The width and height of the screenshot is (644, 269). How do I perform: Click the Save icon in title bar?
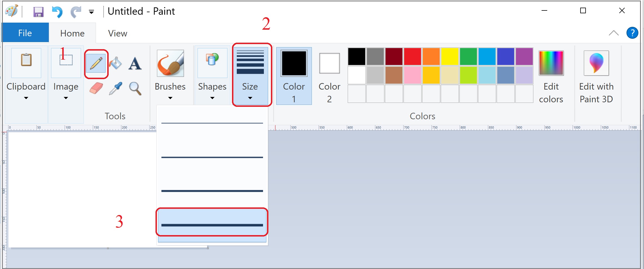[x=38, y=12]
